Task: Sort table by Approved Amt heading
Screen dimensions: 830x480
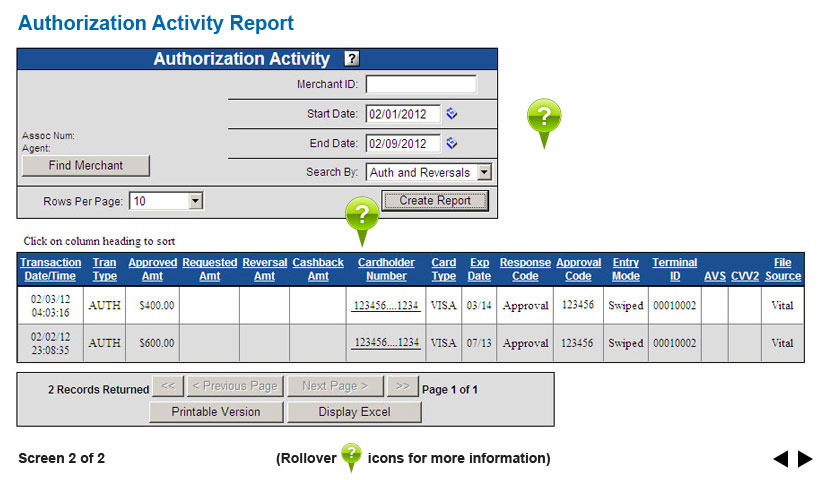Action: [x=153, y=269]
